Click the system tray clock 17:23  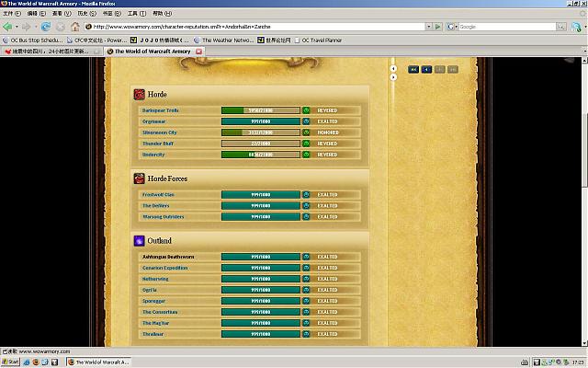point(578,362)
